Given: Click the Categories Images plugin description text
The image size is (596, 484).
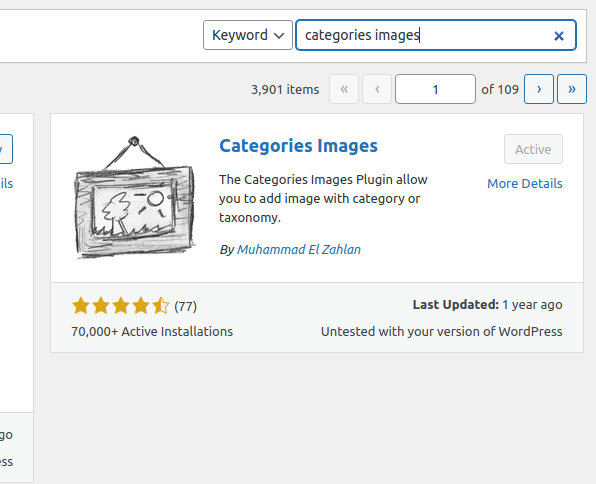Looking at the screenshot, I should [323, 198].
